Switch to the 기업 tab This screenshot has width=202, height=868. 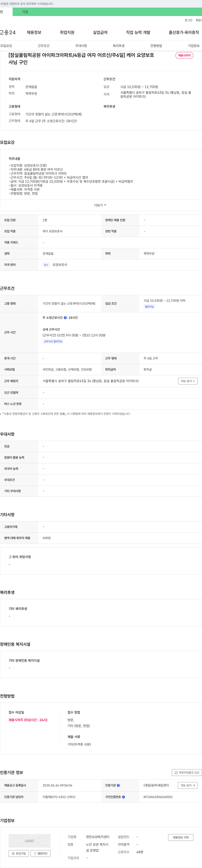tap(25, 12)
